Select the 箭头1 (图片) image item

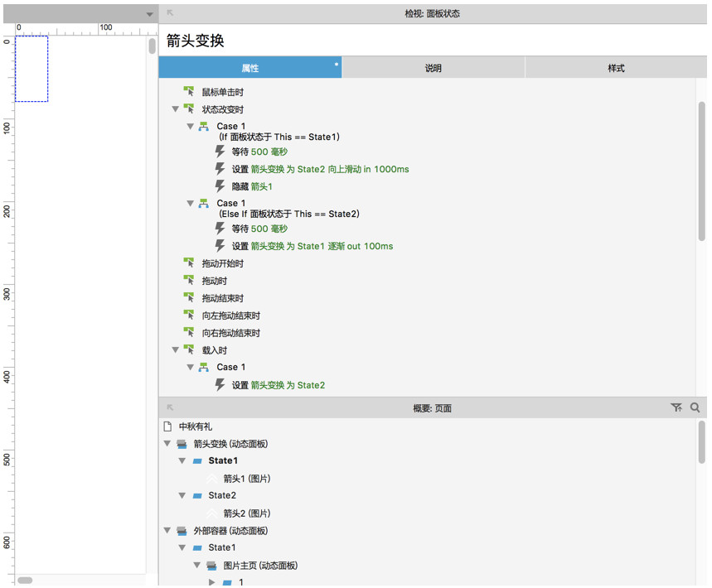[x=246, y=478]
